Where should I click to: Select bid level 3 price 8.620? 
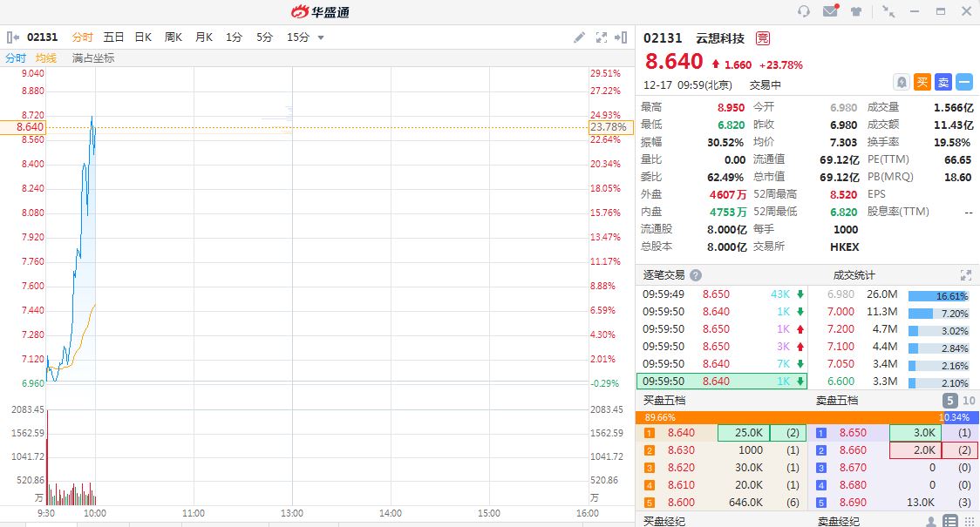point(681,468)
